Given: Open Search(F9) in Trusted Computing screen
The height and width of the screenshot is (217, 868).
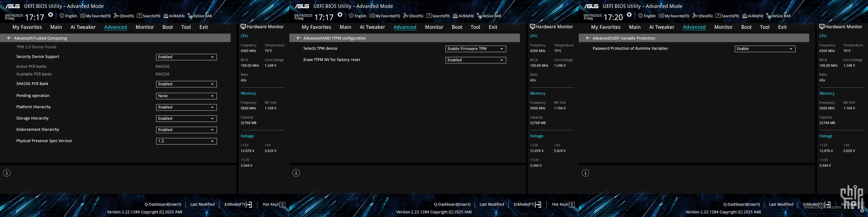Looking at the screenshot, I should click(x=149, y=16).
